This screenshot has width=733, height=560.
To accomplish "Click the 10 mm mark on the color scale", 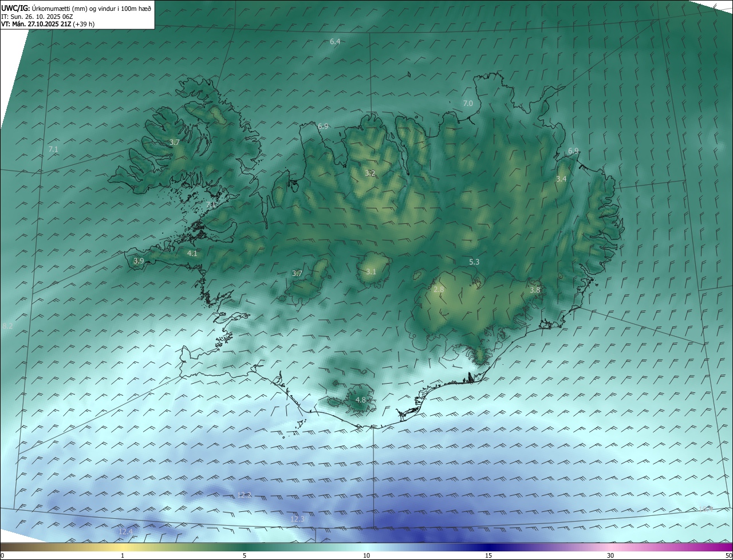I will 366,555.
